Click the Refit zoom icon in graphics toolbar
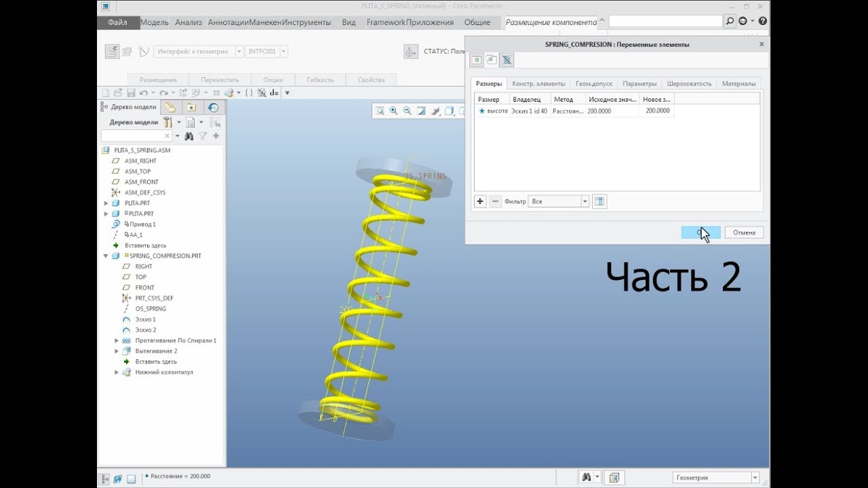 380,111
